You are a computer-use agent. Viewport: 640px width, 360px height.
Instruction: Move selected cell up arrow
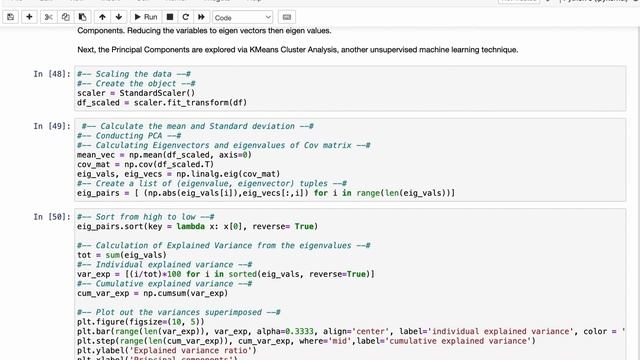(102, 17)
